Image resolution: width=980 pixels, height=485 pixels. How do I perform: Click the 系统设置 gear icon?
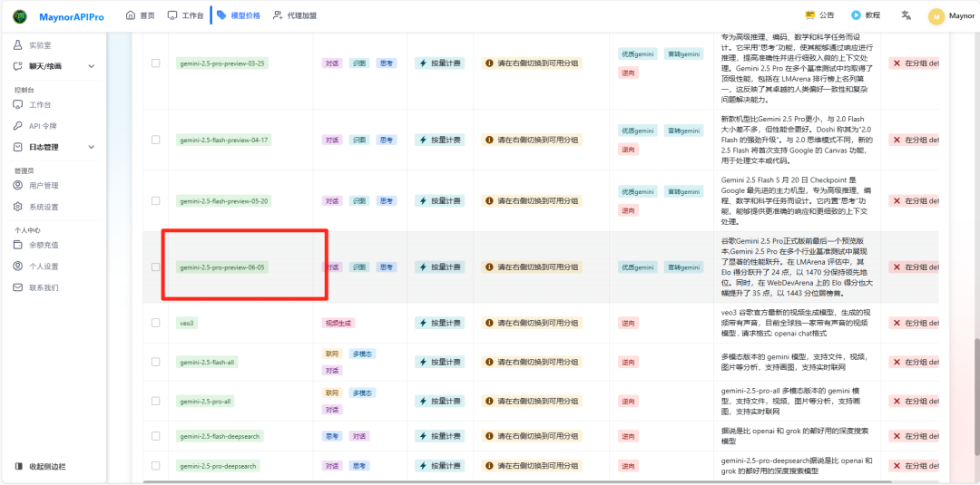[17, 207]
